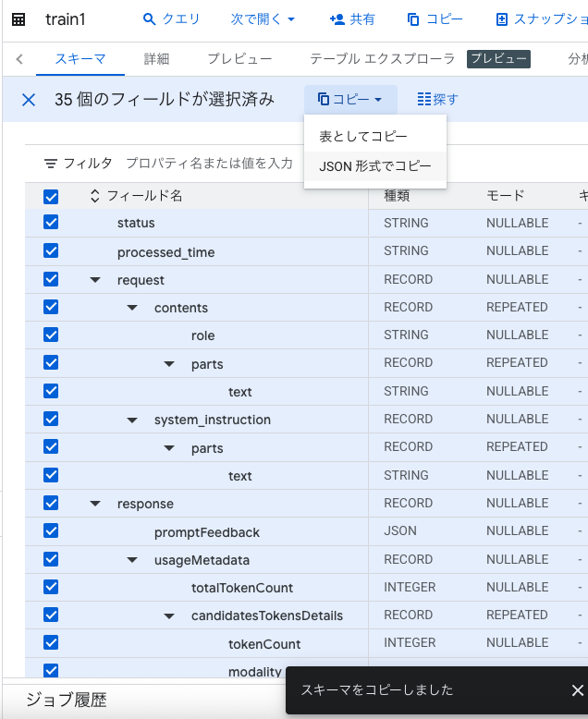Click the table icon beside train1
This screenshot has width=588, height=719.
(18, 19)
